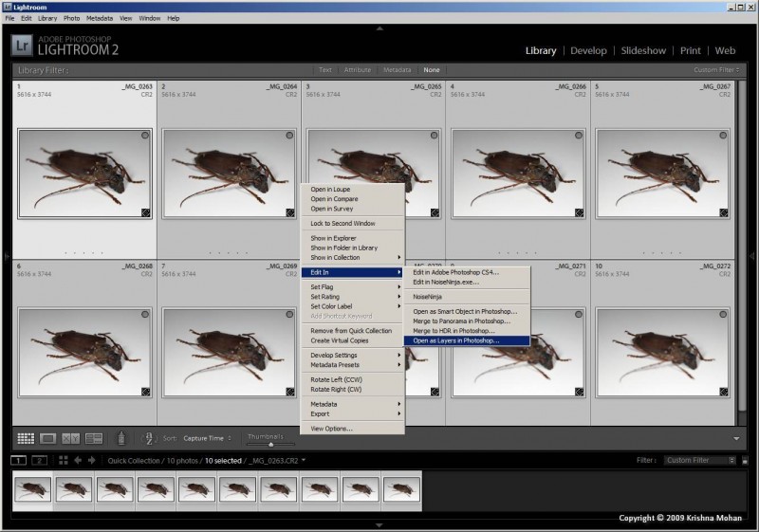Choose Edit in Adobe Photoshop CS4
The image size is (759, 532).
467,272
